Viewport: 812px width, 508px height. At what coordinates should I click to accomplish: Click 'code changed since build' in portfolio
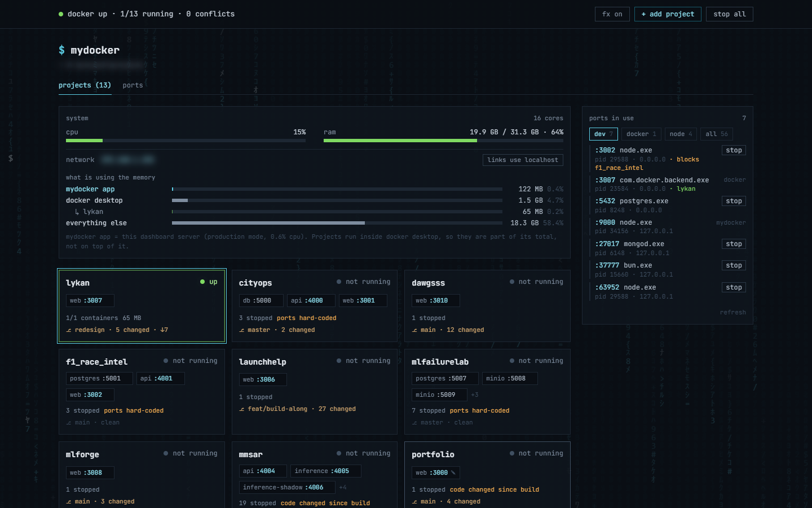coord(494,490)
